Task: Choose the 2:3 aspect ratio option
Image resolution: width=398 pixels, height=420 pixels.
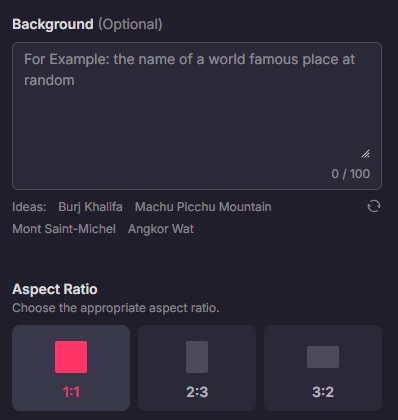Action: click(x=197, y=368)
